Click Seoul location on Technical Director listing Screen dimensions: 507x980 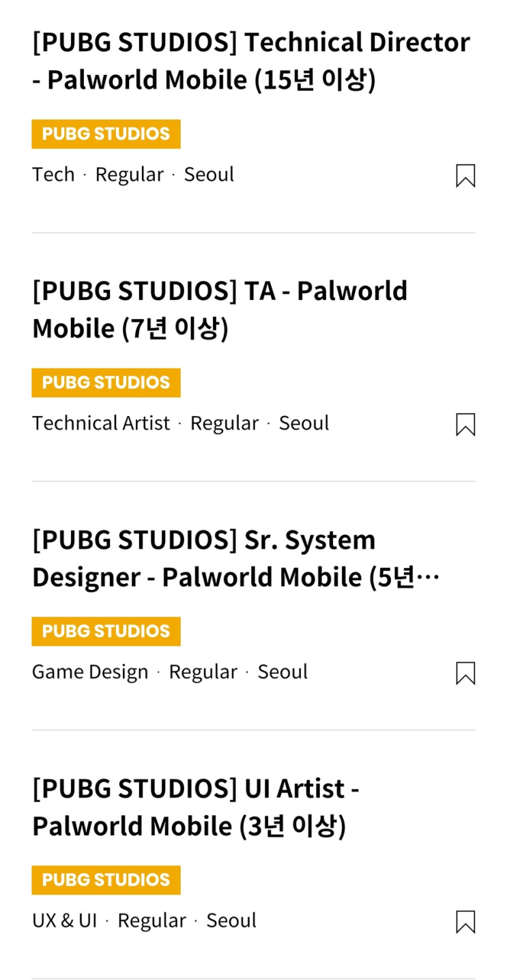[x=209, y=175]
